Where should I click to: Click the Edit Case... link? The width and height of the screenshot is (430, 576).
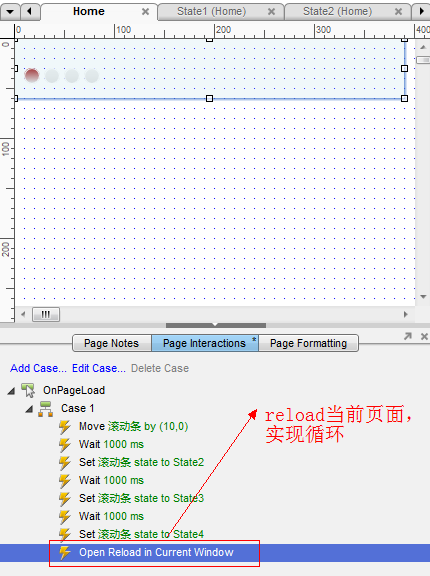(x=99, y=368)
